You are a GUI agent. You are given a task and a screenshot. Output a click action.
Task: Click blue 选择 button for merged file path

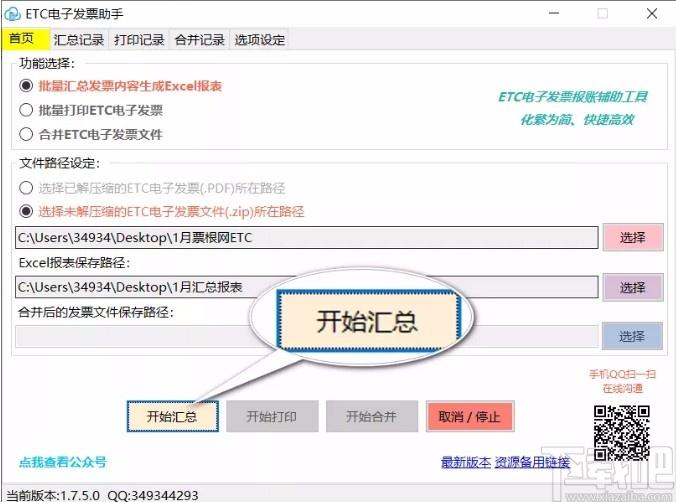tap(632, 336)
